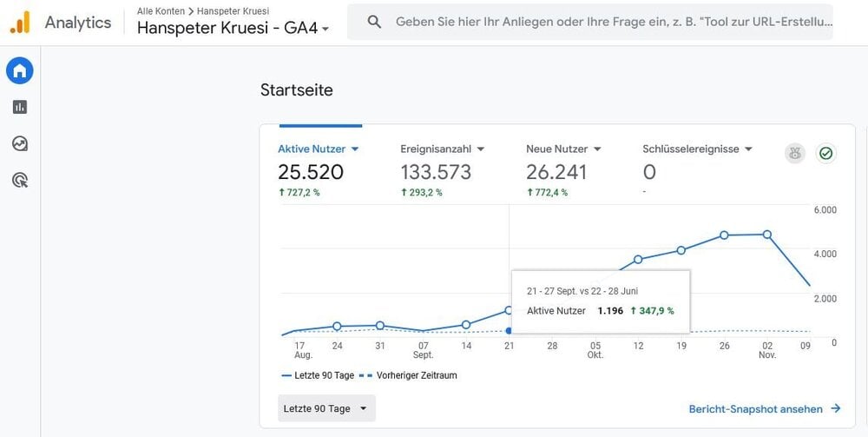
Task: Click the green checkmark status icon
Action: tap(826, 154)
